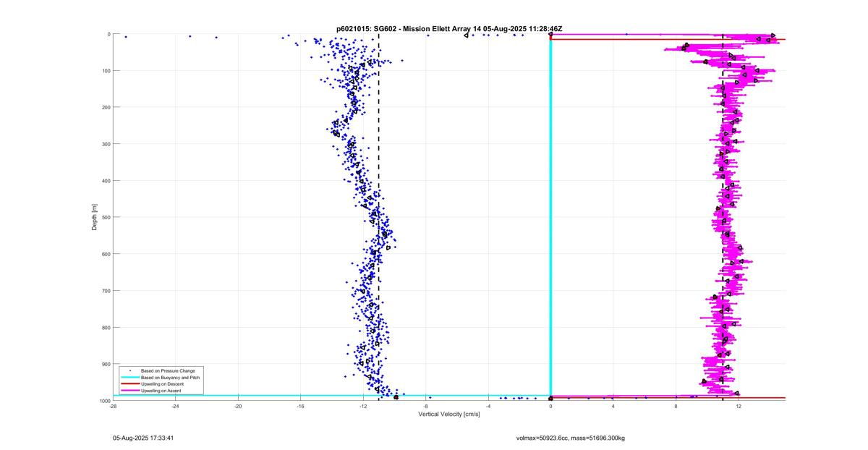Screen dimensions: 868x450
Task: Click the depth axis tick label '1000'
Action: tap(104, 400)
